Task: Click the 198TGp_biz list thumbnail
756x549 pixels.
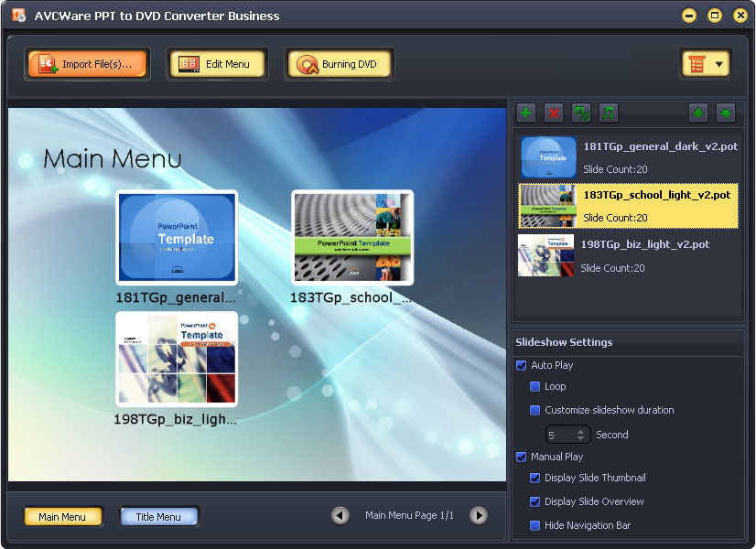Action: click(545, 255)
